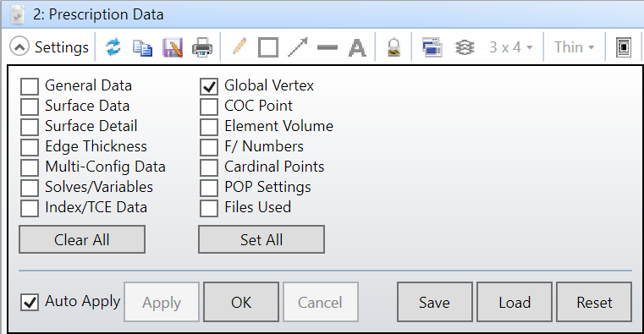
Task: Open the 3 x 4 layout dropdown
Action: pos(511,47)
